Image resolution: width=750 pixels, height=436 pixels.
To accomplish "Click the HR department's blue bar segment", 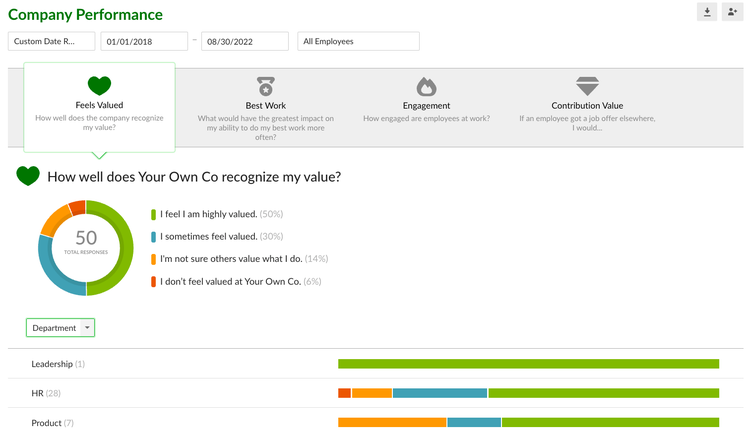I will (440, 393).
